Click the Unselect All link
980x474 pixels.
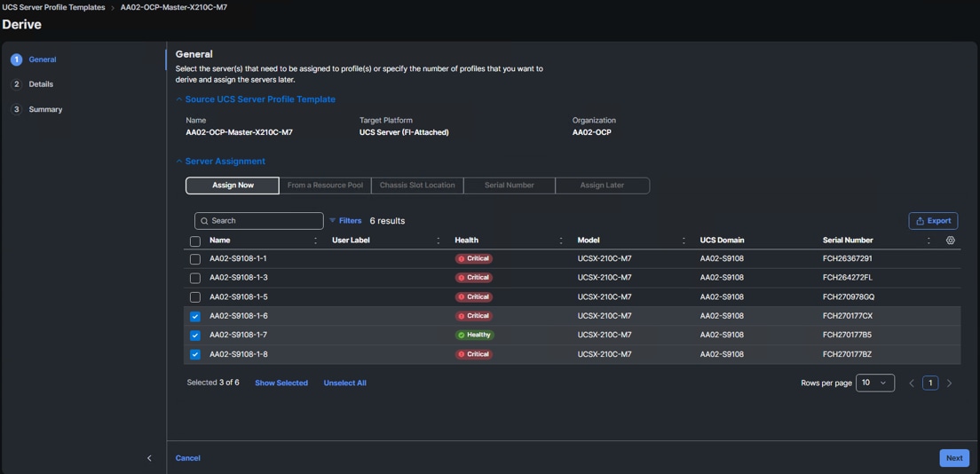344,383
